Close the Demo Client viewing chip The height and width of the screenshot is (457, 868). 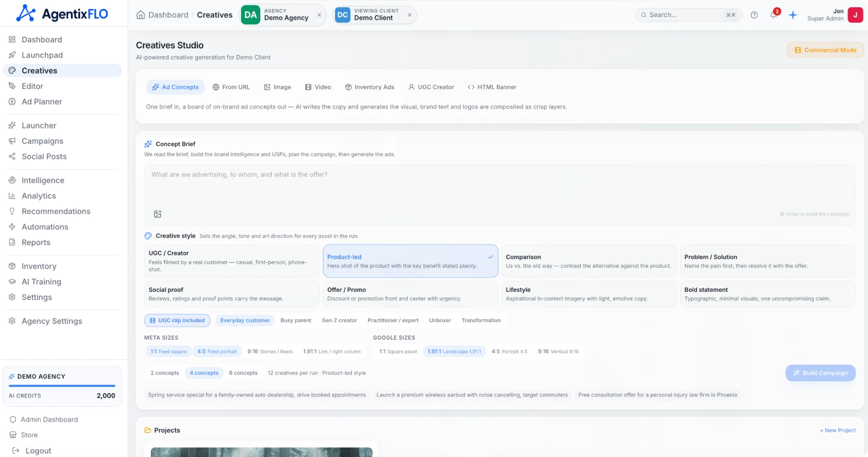point(410,15)
